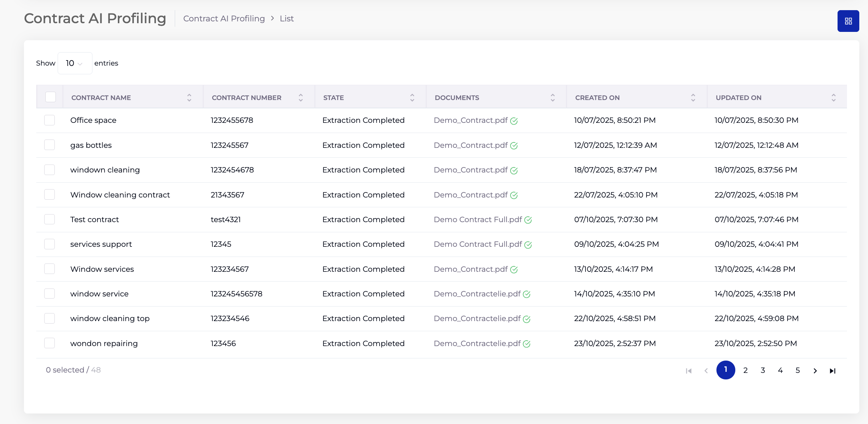Click the State column header text

(334, 97)
